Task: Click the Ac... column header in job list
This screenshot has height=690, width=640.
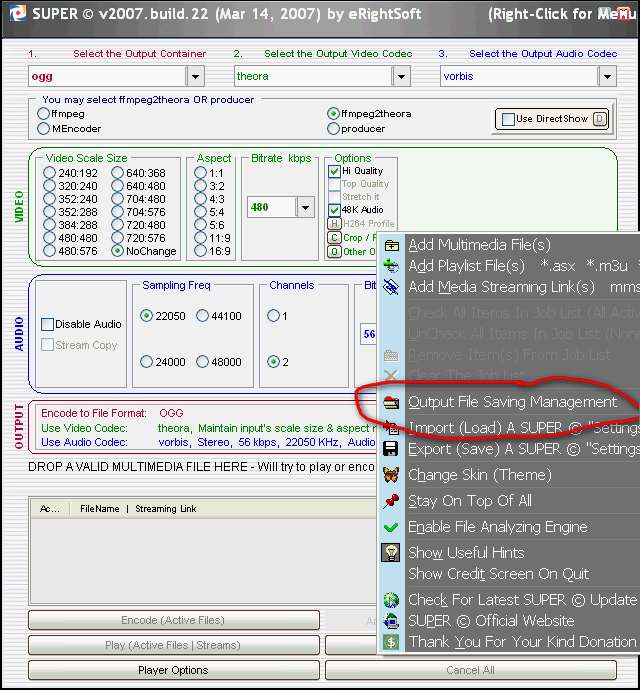Action: pyautogui.click(x=49, y=509)
